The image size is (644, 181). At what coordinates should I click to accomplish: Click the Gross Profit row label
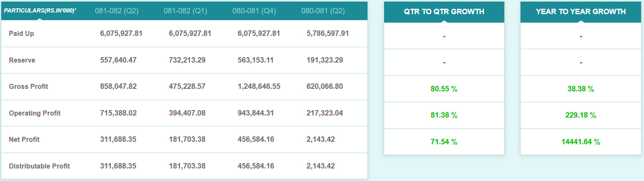[x=28, y=86]
